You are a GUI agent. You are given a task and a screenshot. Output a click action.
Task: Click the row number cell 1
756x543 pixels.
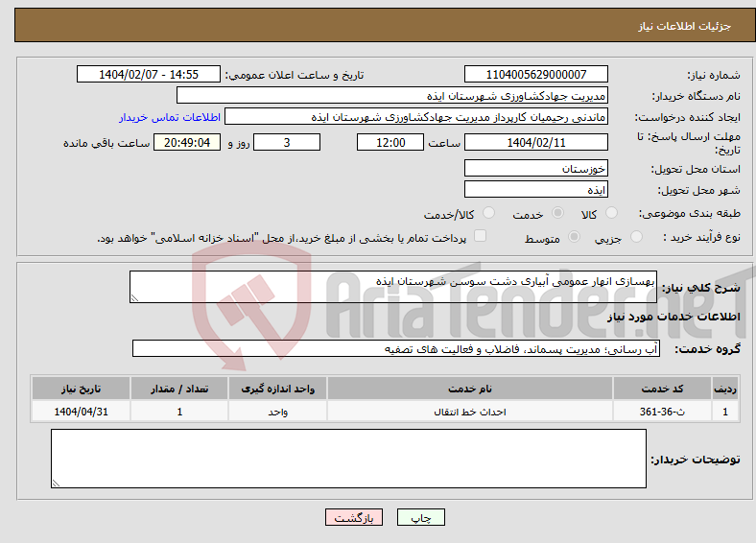[x=725, y=412]
